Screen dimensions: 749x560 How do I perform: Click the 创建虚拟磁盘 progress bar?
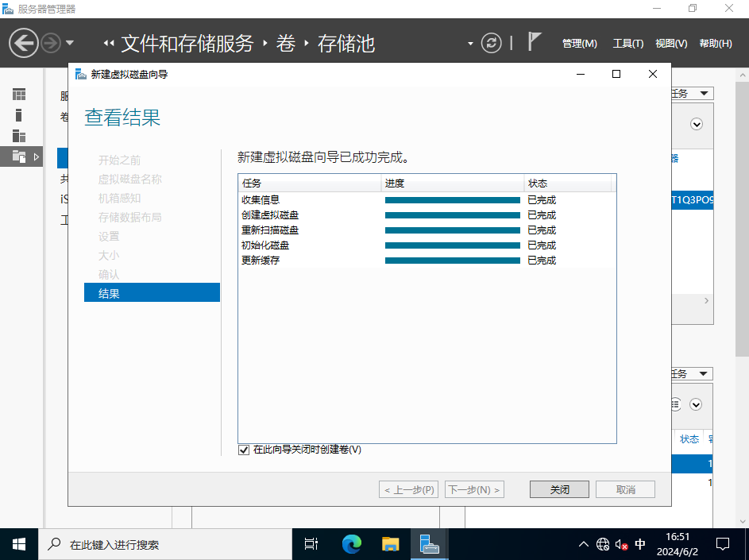(452, 215)
